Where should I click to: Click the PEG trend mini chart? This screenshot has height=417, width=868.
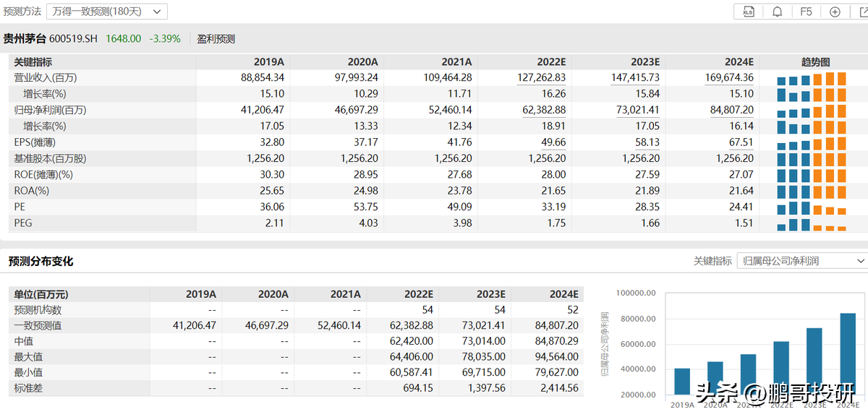(811, 225)
